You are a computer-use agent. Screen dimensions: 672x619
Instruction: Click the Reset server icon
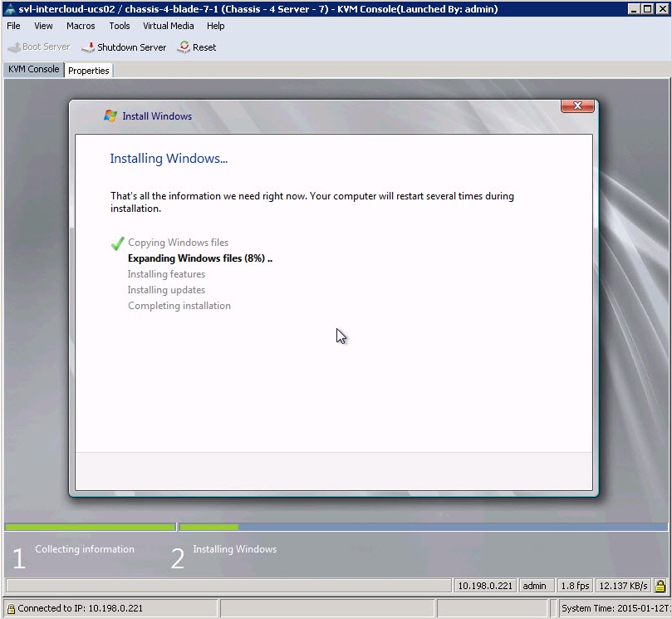184,47
